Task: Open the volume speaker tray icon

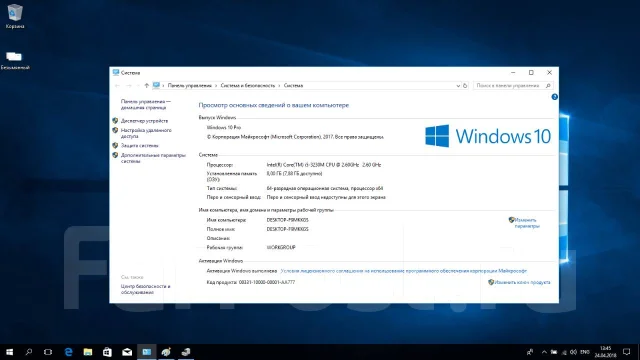Action: [x=573, y=352]
